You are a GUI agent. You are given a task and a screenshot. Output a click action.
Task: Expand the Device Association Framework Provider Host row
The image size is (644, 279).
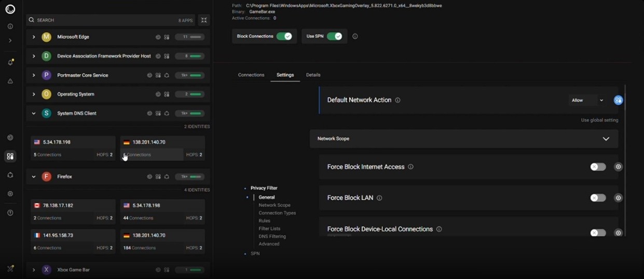34,56
